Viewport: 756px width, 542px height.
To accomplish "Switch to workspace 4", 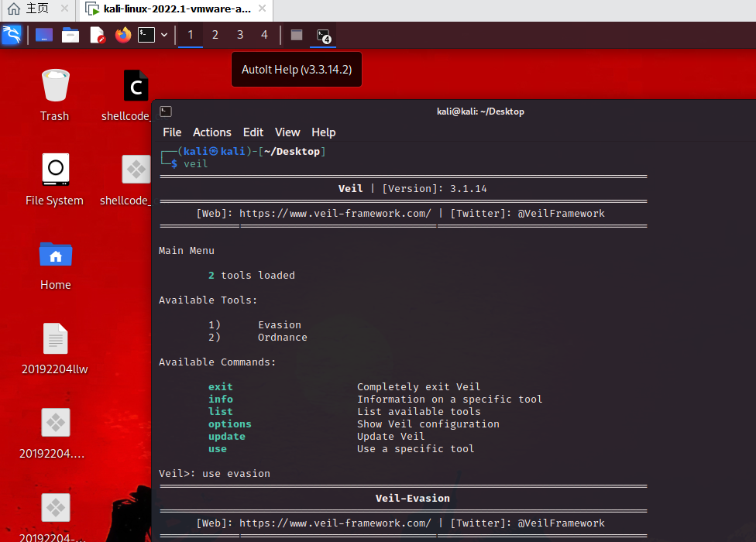I will (264, 35).
